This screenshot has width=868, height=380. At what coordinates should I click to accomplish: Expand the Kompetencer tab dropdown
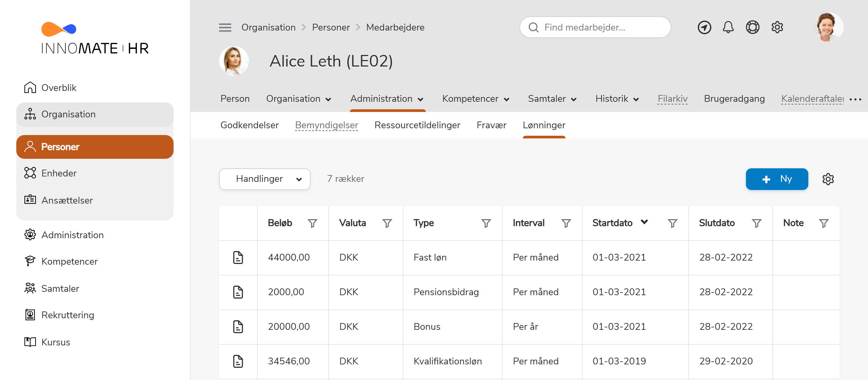507,99
